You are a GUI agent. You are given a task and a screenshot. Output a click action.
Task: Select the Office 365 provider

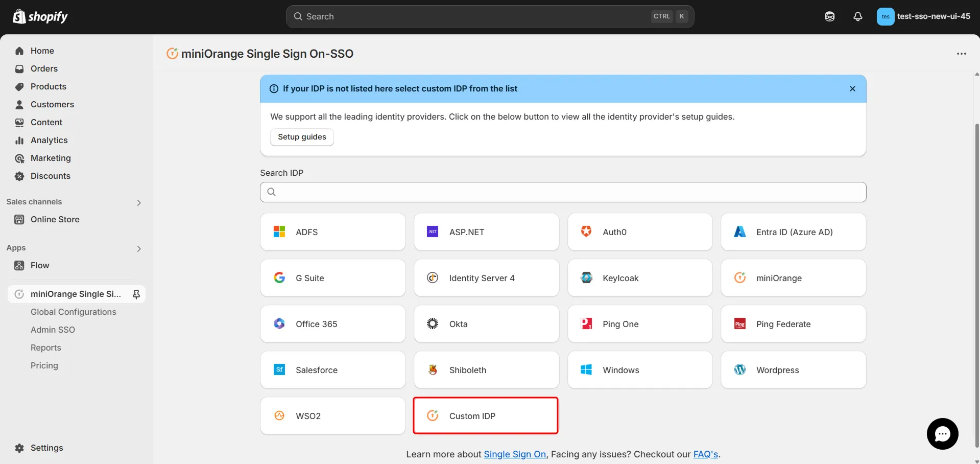coord(332,324)
